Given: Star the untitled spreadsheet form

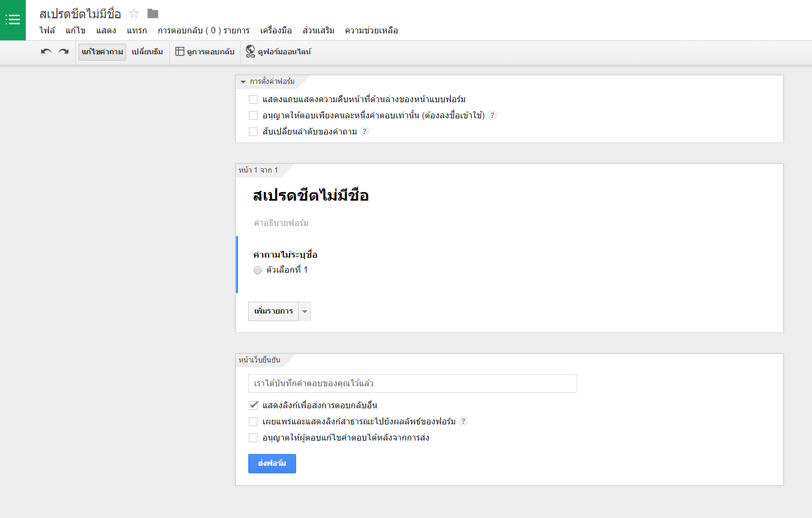Looking at the screenshot, I should (134, 13).
